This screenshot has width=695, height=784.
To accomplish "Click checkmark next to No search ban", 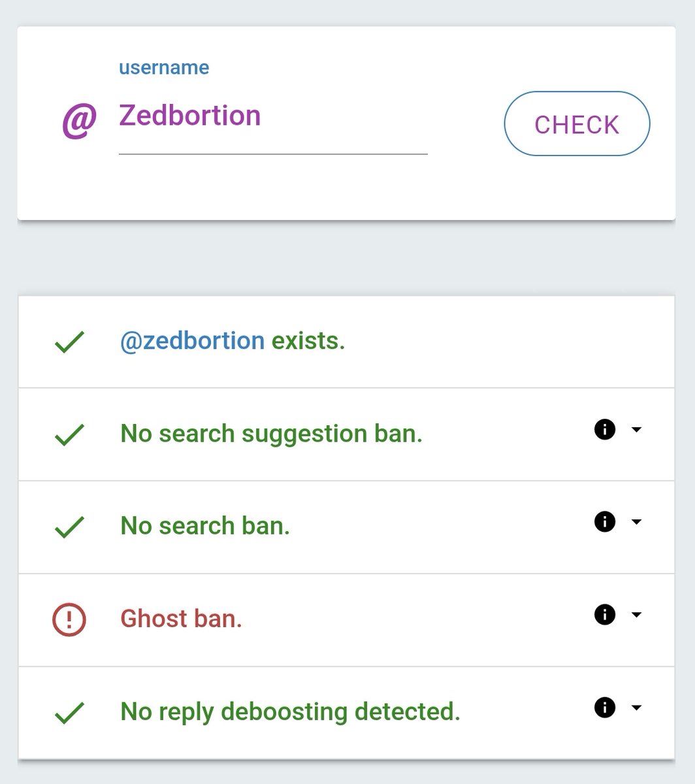I will click(69, 527).
